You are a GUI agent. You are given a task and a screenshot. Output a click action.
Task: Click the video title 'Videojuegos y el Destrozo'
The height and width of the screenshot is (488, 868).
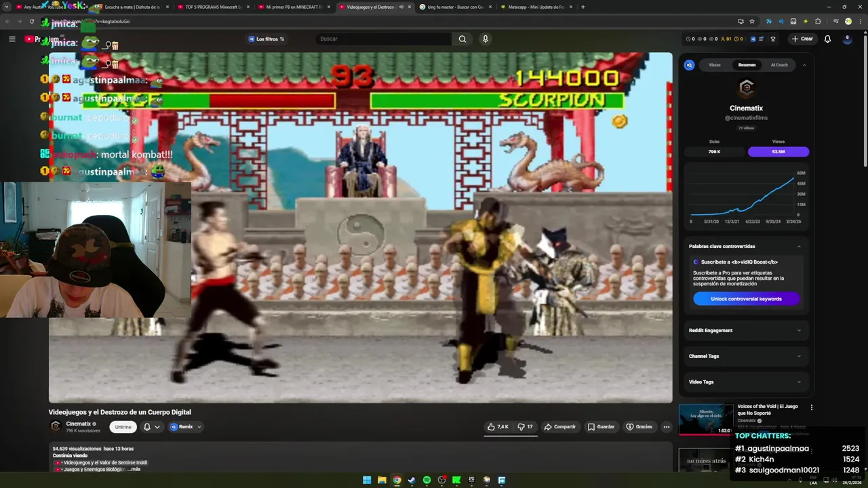pyautogui.click(x=119, y=412)
